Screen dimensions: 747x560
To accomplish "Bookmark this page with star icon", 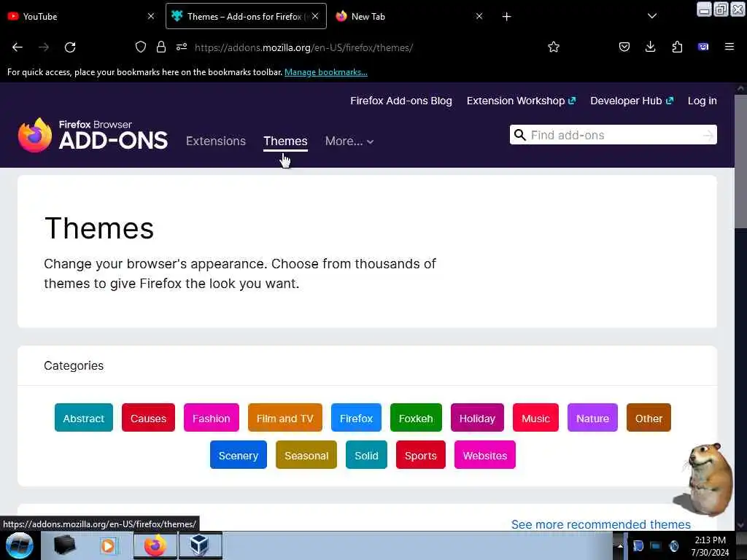I will (x=553, y=47).
